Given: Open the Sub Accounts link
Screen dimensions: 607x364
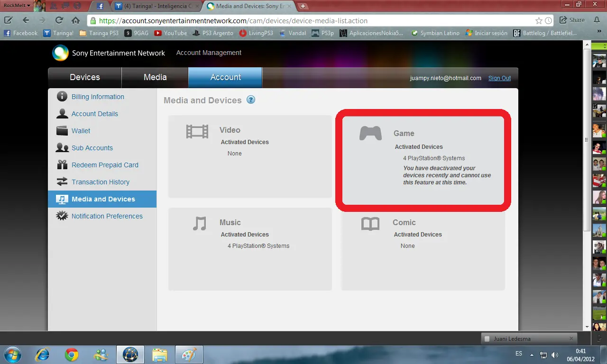Looking at the screenshot, I should pos(92,148).
